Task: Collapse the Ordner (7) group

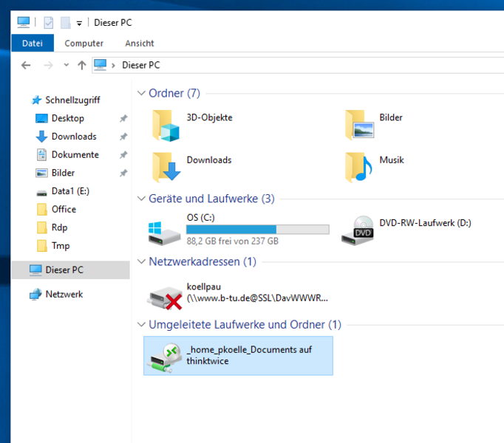Action: point(141,94)
